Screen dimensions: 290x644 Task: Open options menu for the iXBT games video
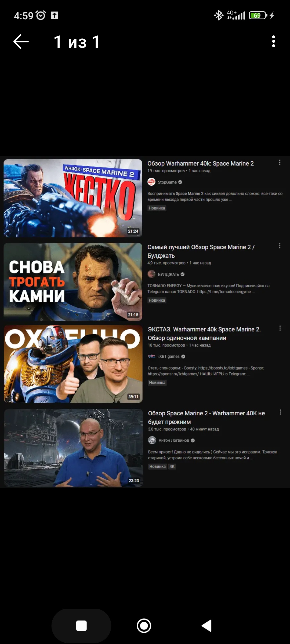[x=280, y=328]
